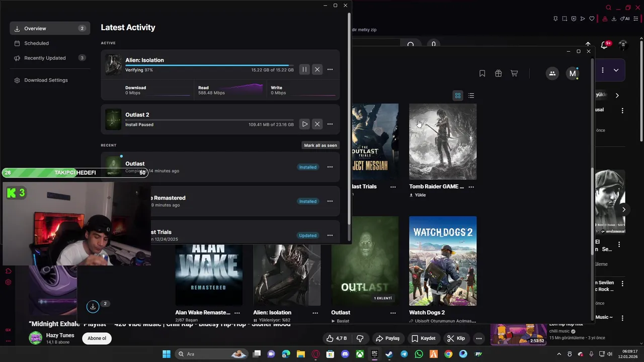
Task: Open the Hazy Tunes channel avatar
Action: pyautogui.click(x=35, y=338)
